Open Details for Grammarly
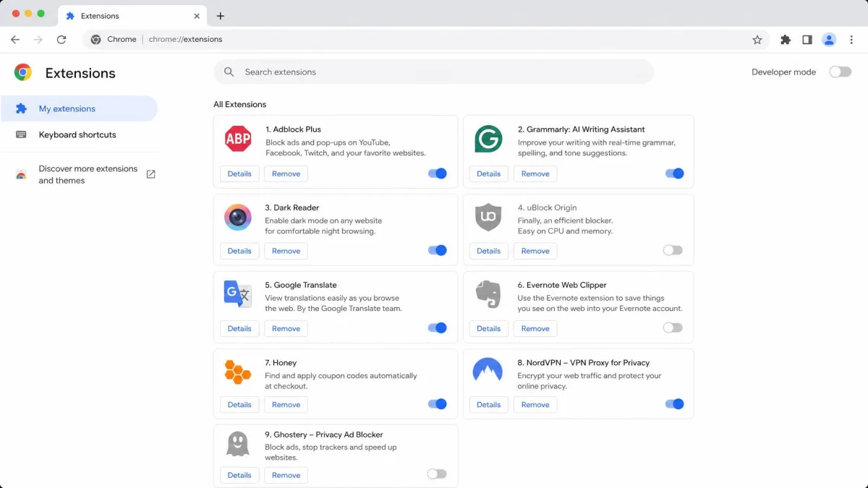The image size is (868, 488). tap(488, 174)
